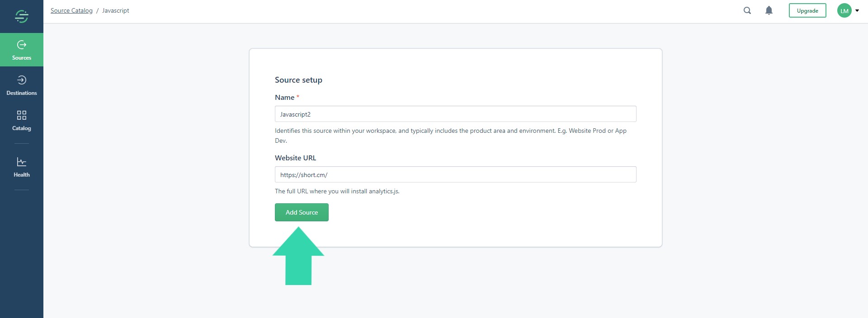Open search with the magnifying glass icon

(x=747, y=10)
